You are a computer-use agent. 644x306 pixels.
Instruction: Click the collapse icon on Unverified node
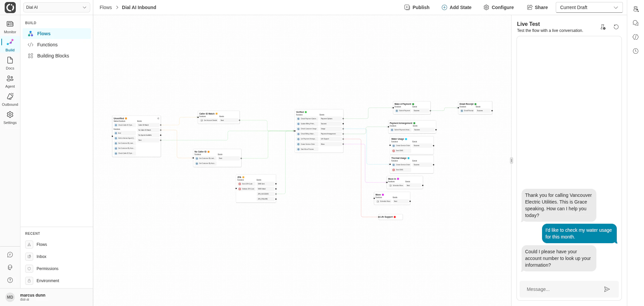click(x=158, y=118)
